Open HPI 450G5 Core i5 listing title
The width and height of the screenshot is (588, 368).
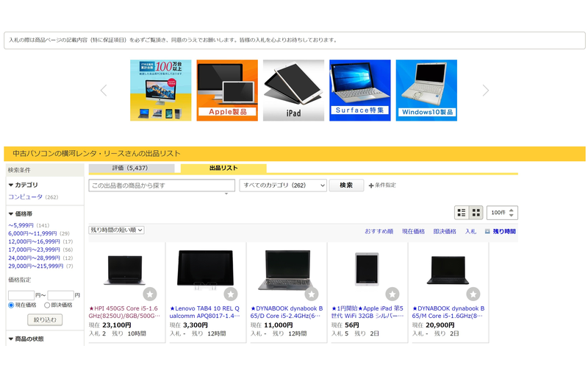124,312
